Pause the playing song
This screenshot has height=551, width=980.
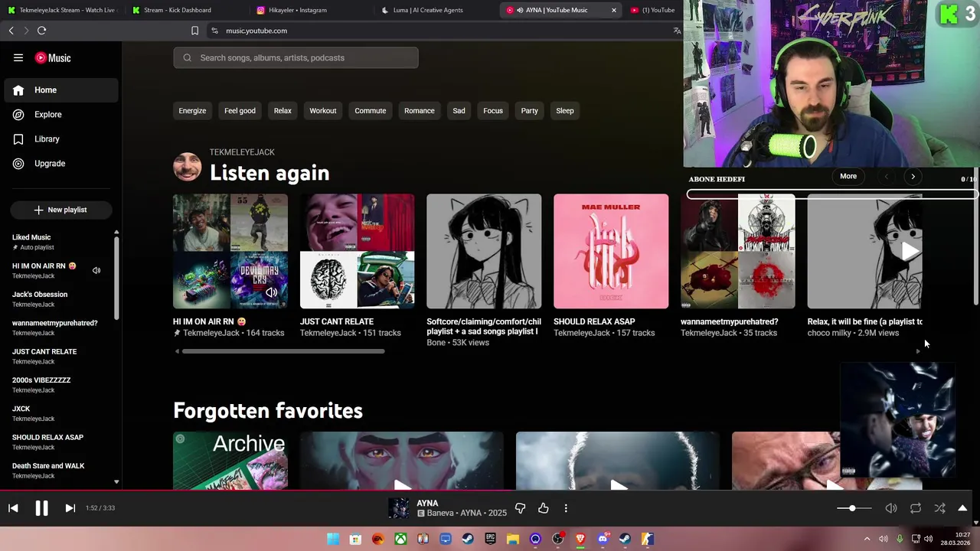click(x=41, y=508)
